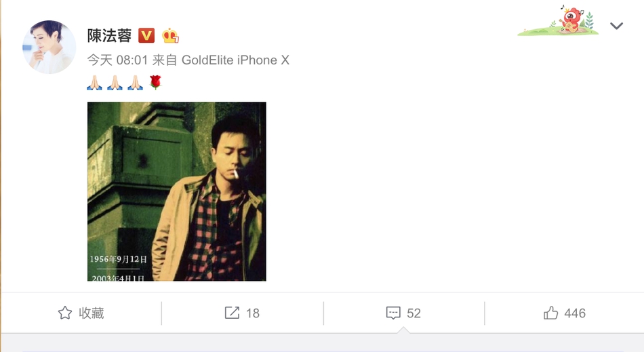The height and width of the screenshot is (352, 644).
Task: Like the post with thumbs-up icon
Action: 550,313
